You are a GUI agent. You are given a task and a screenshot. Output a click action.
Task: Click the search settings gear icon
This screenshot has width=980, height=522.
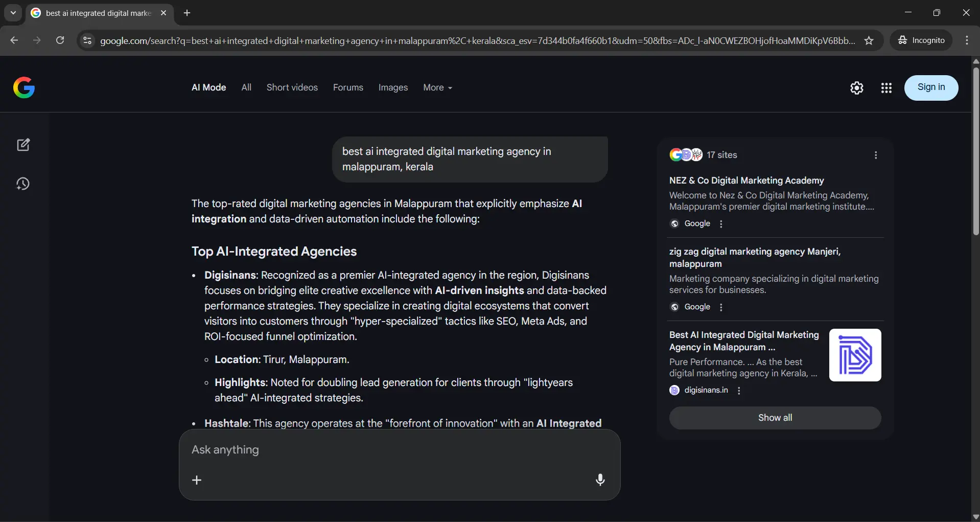click(x=857, y=88)
